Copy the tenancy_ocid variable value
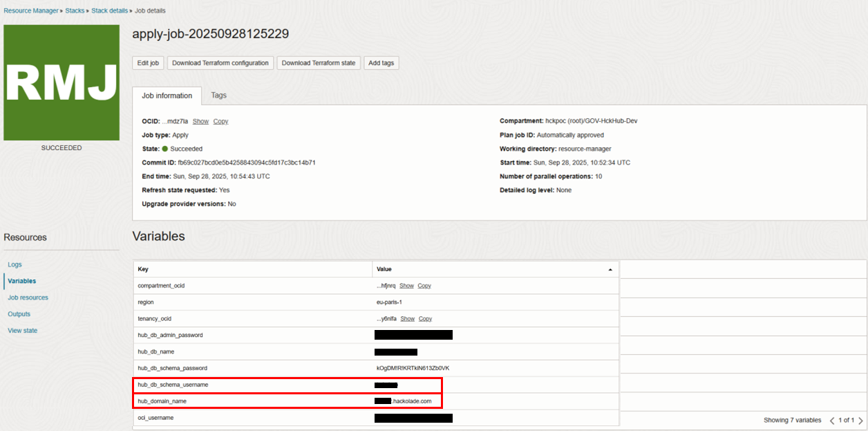The width and height of the screenshot is (868, 431). [425, 318]
